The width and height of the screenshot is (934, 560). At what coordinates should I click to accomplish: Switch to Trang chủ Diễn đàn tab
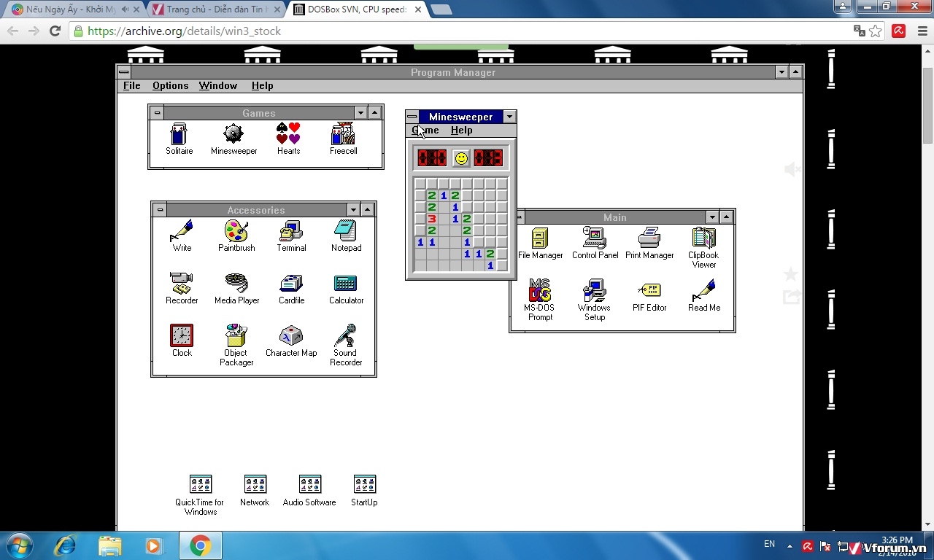(216, 9)
